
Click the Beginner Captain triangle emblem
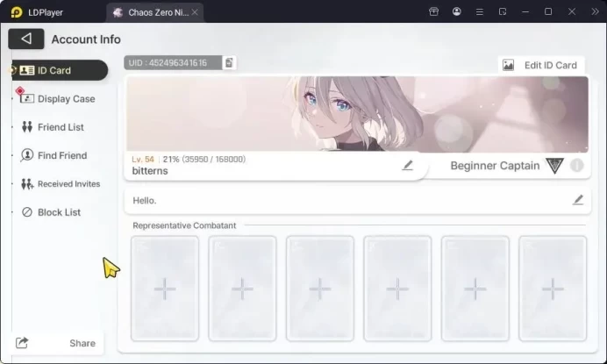(554, 166)
